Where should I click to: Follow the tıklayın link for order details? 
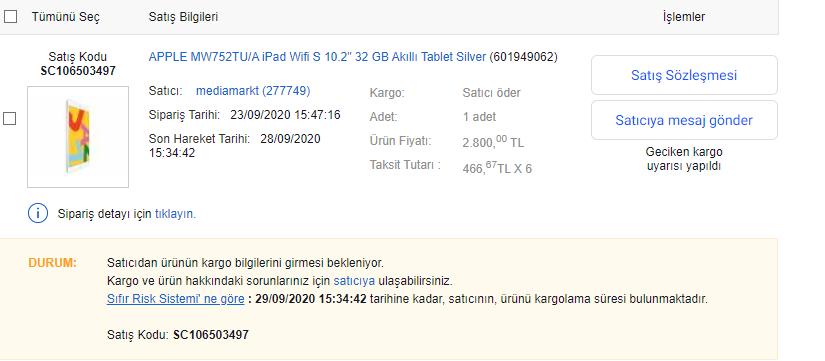pyautogui.click(x=175, y=214)
